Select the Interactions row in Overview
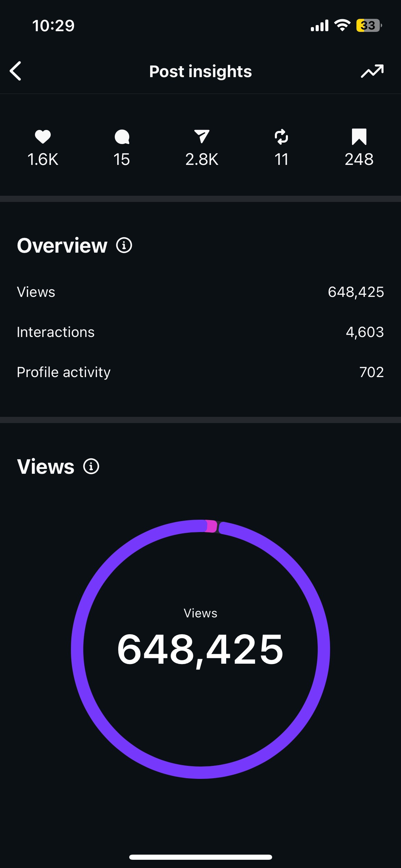401x868 pixels. pos(200,332)
